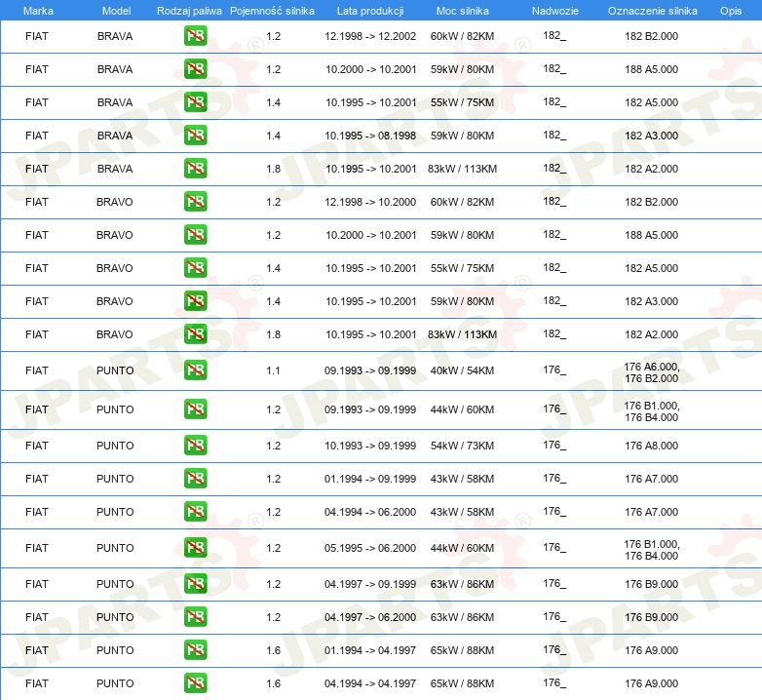Click engine code 176 A8.000
Viewport: 762px width, 700px height.
(651, 446)
